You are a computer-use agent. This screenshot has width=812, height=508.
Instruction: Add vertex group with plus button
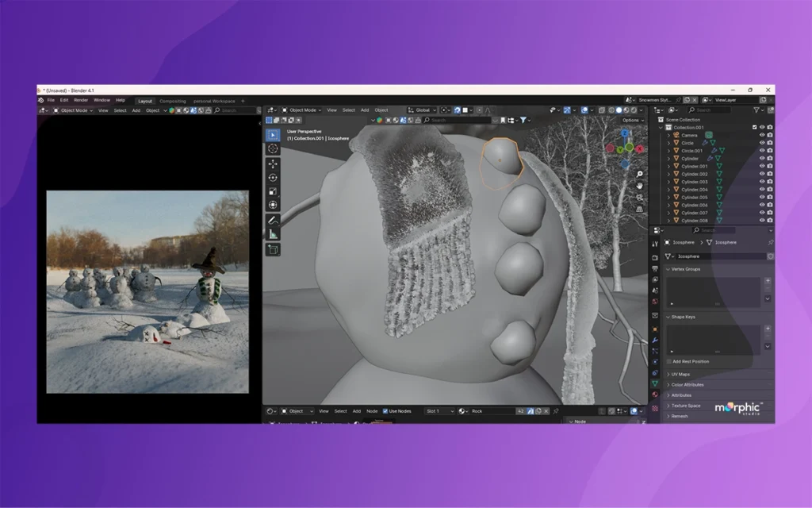coord(768,280)
